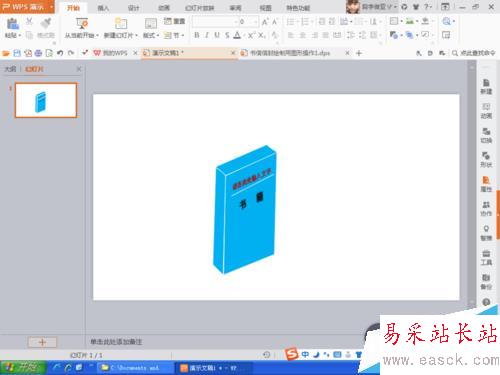Open Backup (备份) in right sidebar

(x=486, y=282)
